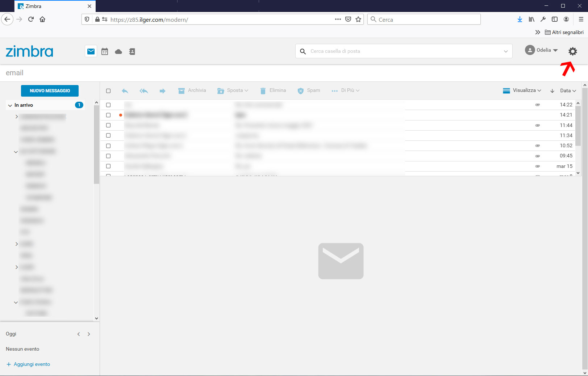Tick the select-all messages checkbox
Screen dimensions: 588x376
108,91
